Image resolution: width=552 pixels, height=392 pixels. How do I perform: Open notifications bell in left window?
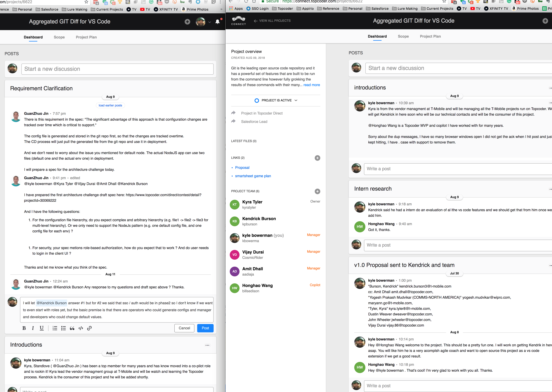click(x=218, y=22)
